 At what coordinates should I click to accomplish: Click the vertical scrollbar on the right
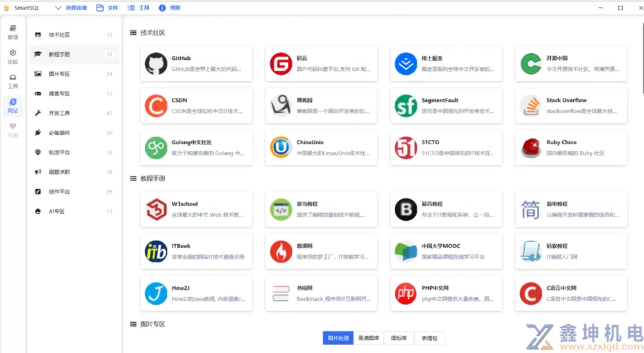coord(642,57)
